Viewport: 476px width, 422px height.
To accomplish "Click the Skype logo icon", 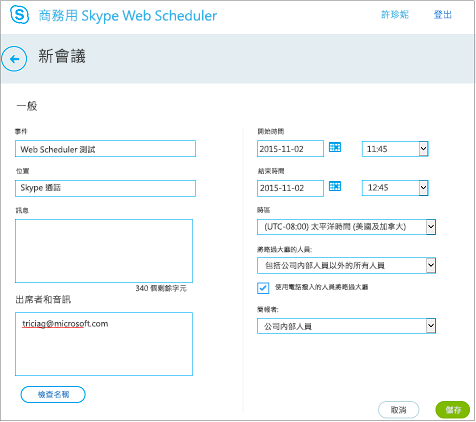I will (x=19, y=15).
